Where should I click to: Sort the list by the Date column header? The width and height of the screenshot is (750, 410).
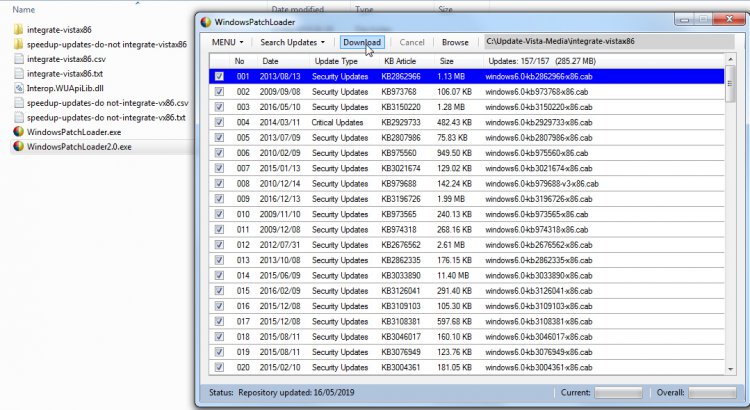pos(283,61)
